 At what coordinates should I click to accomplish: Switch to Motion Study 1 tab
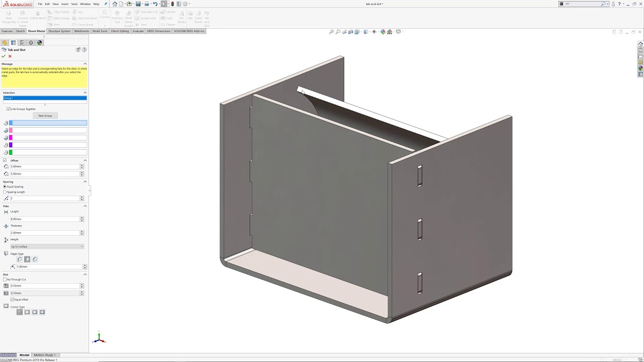tap(44, 355)
